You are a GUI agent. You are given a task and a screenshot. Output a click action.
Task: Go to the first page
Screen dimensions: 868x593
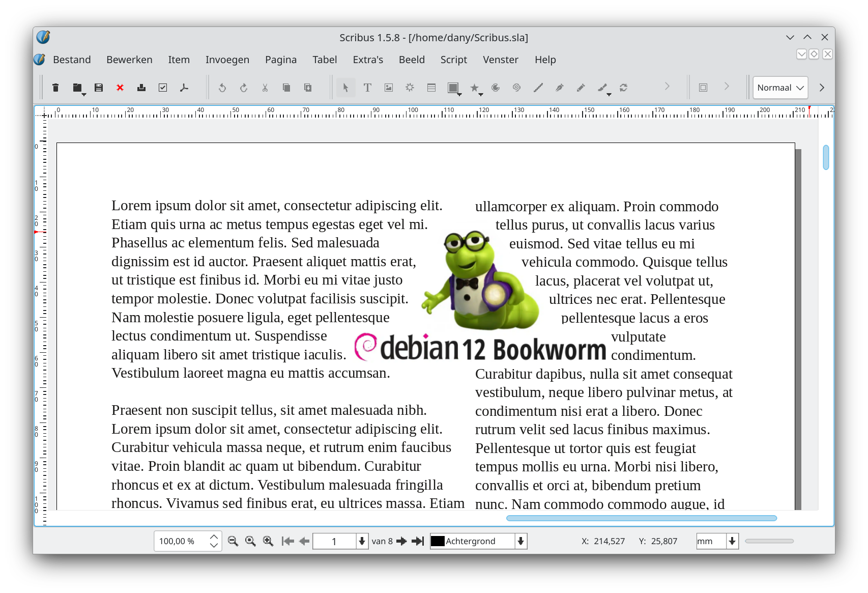pos(288,541)
